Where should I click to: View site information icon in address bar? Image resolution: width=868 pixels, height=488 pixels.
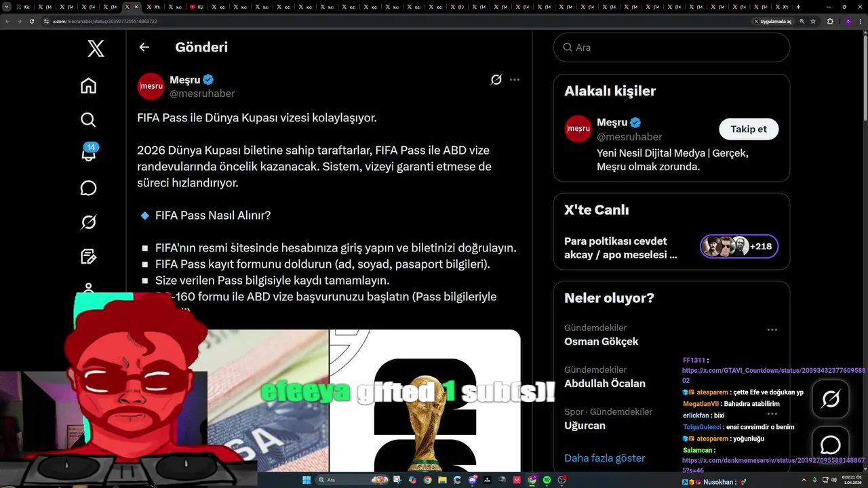click(x=47, y=21)
